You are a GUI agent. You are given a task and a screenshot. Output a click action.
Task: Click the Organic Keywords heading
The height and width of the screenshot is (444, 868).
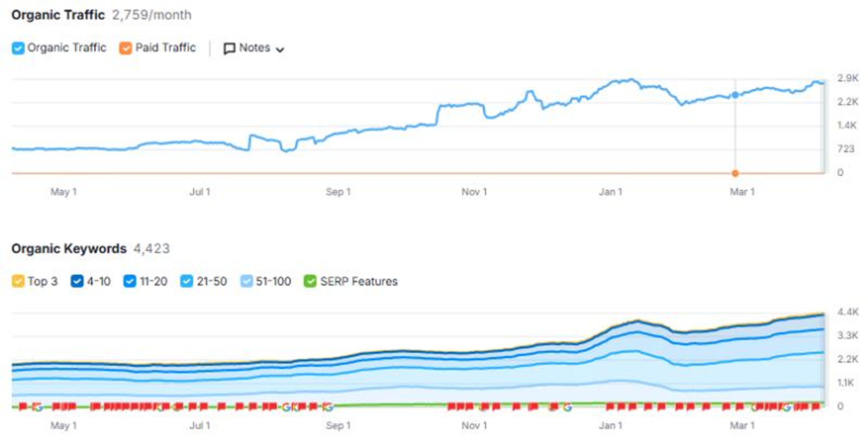[x=69, y=249]
